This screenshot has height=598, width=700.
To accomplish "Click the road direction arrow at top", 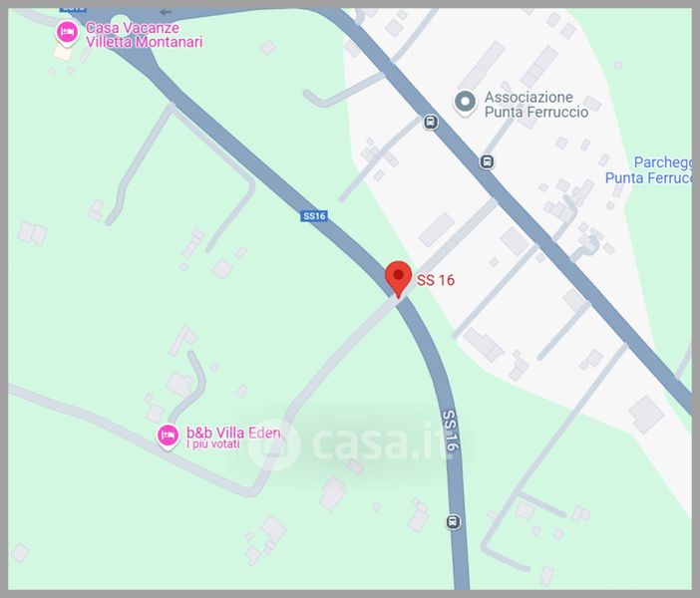I will pos(166,12).
